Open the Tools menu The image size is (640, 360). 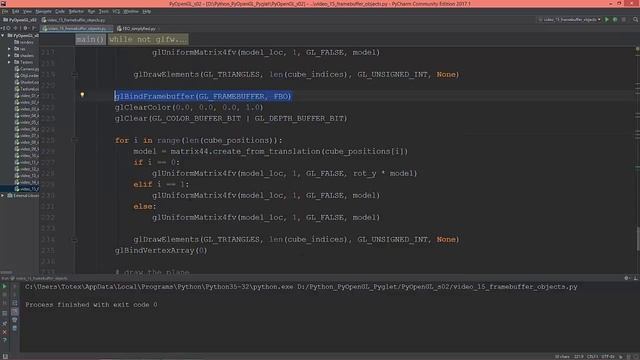point(104,11)
